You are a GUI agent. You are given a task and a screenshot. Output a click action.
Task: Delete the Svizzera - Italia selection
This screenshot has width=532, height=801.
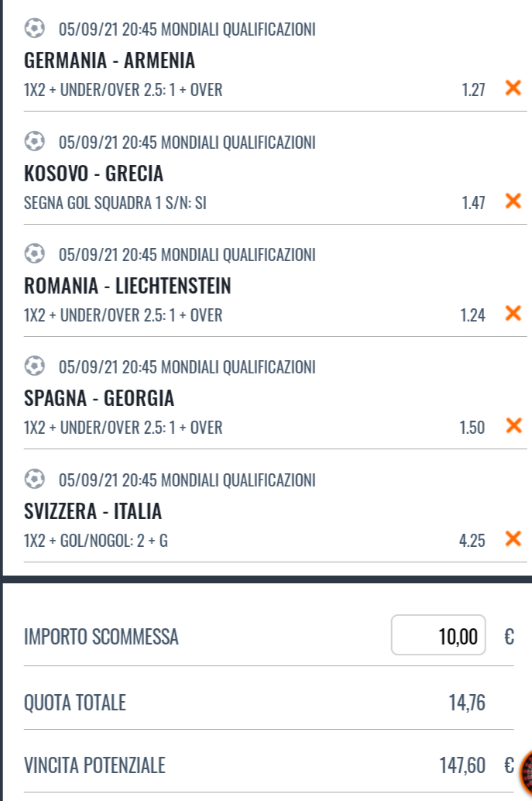point(513,538)
